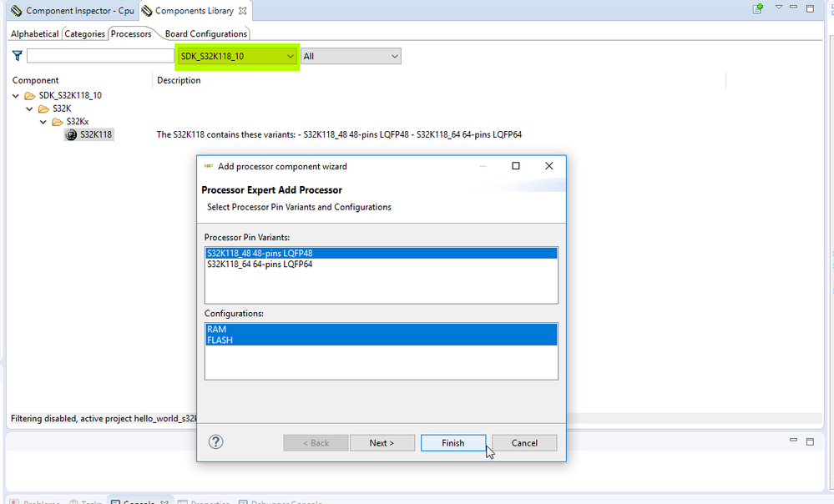The width and height of the screenshot is (834, 504).
Task: Select the RAM configuration
Action: pyautogui.click(x=382, y=329)
